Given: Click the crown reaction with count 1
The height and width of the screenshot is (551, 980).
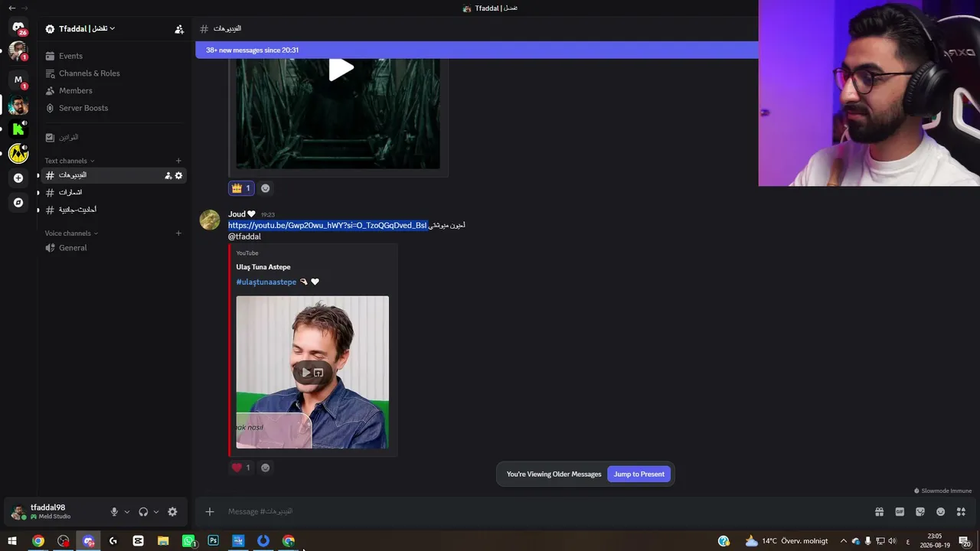Looking at the screenshot, I should coord(240,188).
